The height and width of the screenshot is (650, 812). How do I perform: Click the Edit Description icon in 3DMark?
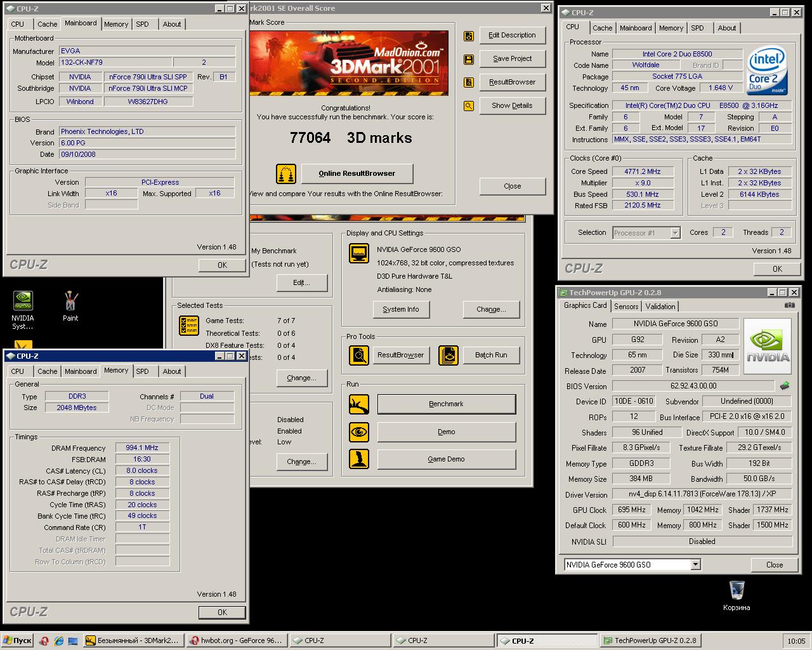468,36
